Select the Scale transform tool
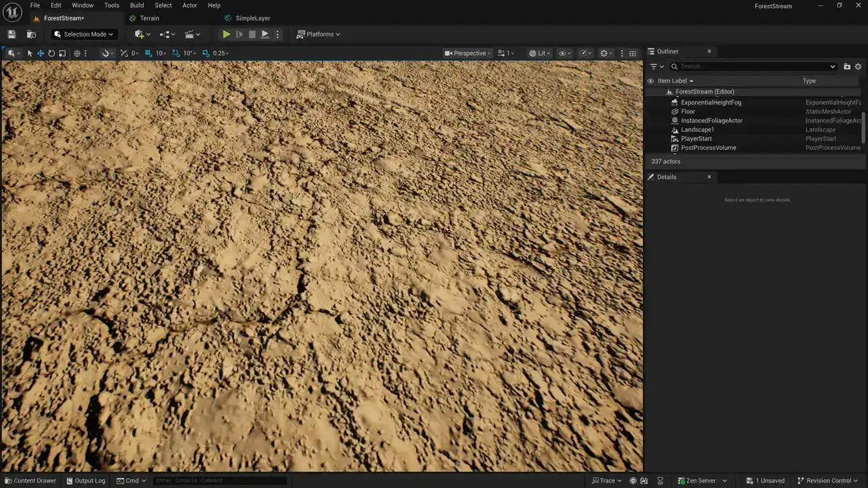The image size is (868, 488). (62, 54)
